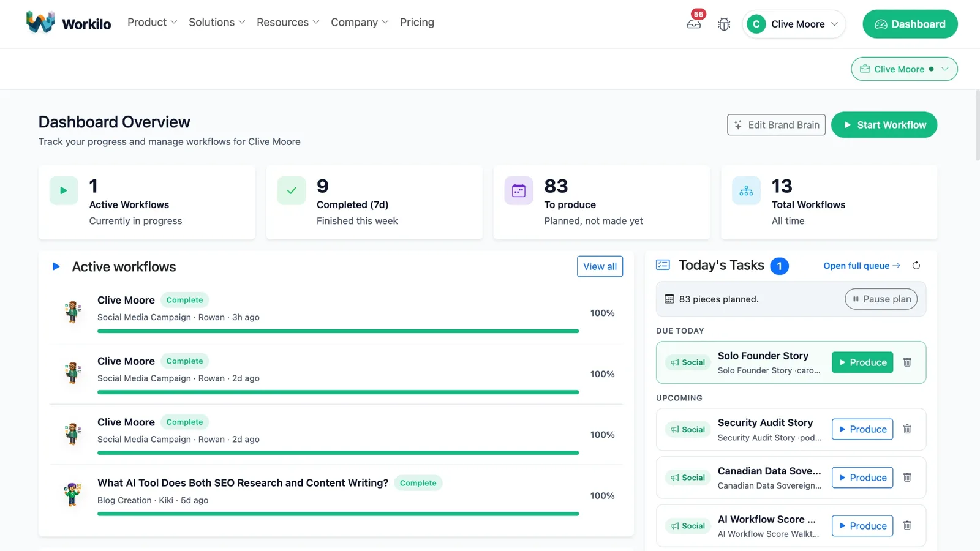Click Edit Brand Brain
Image resolution: width=980 pixels, height=551 pixels.
click(x=776, y=125)
